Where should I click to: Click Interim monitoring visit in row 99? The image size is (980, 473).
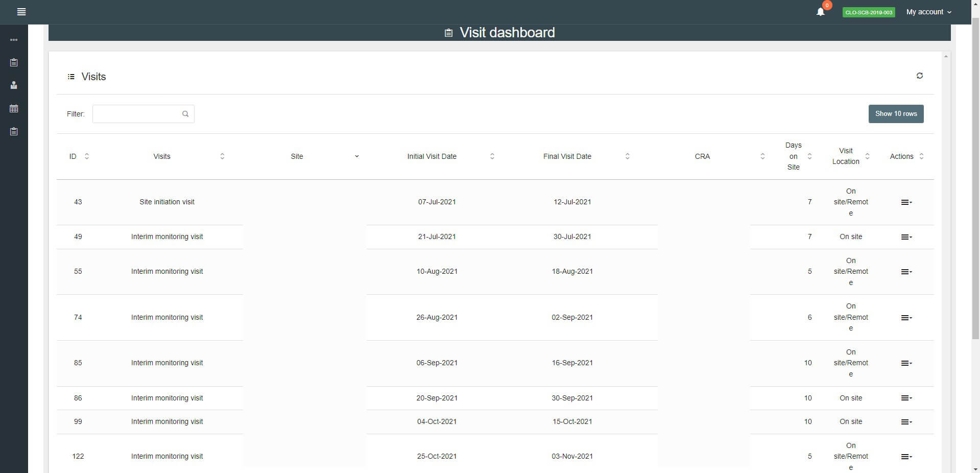tap(167, 421)
